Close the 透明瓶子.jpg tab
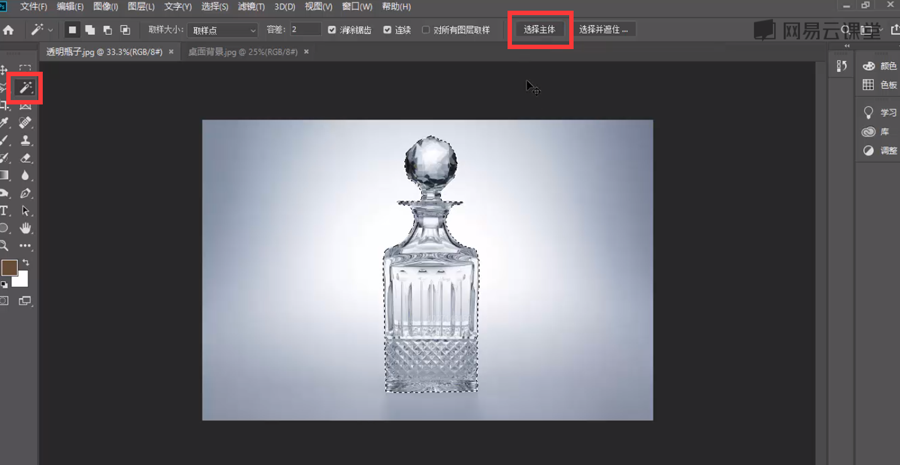This screenshot has height=465, width=900. click(x=171, y=52)
